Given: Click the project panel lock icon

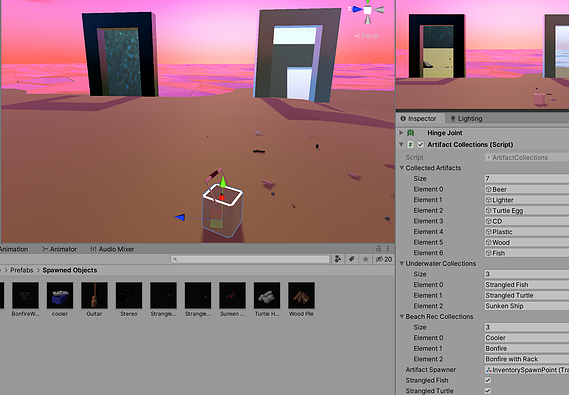Looking at the screenshot, I should click(x=378, y=249).
